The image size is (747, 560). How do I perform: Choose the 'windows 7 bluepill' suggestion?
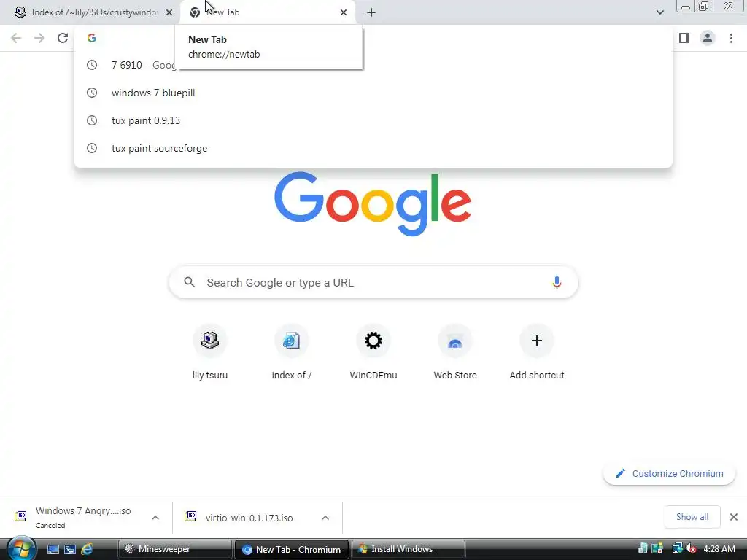[x=373, y=93]
